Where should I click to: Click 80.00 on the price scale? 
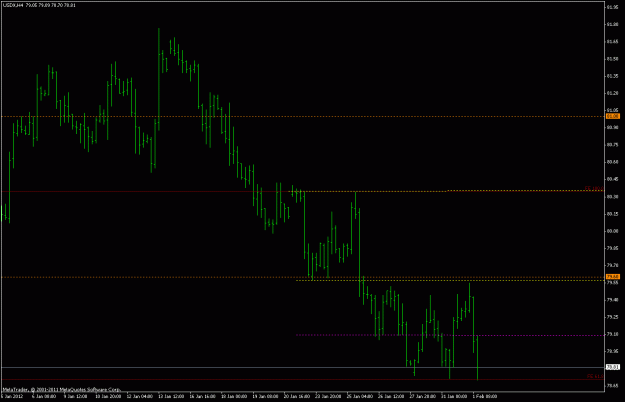[x=613, y=231]
